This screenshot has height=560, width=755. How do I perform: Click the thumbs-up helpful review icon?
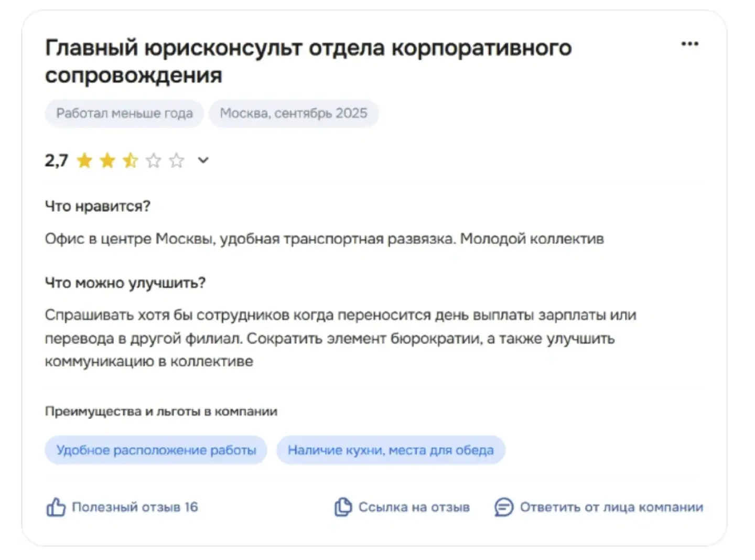[x=56, y=507]
